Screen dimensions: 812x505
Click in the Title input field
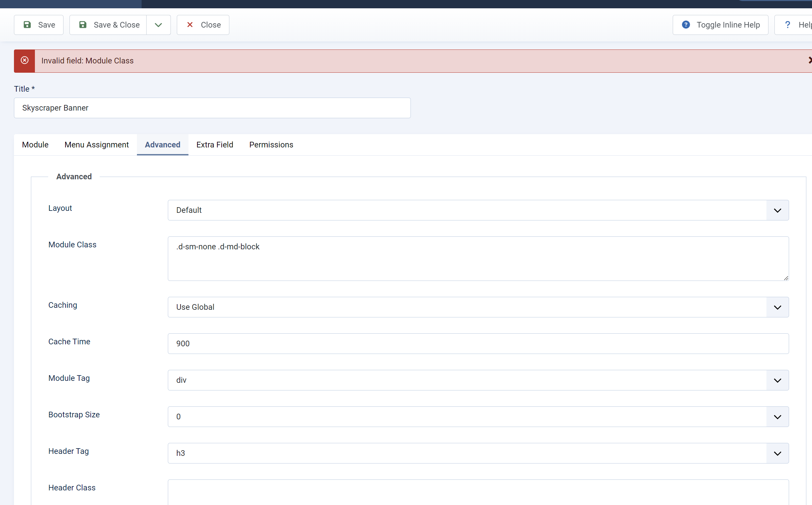(x=212, y=108)
